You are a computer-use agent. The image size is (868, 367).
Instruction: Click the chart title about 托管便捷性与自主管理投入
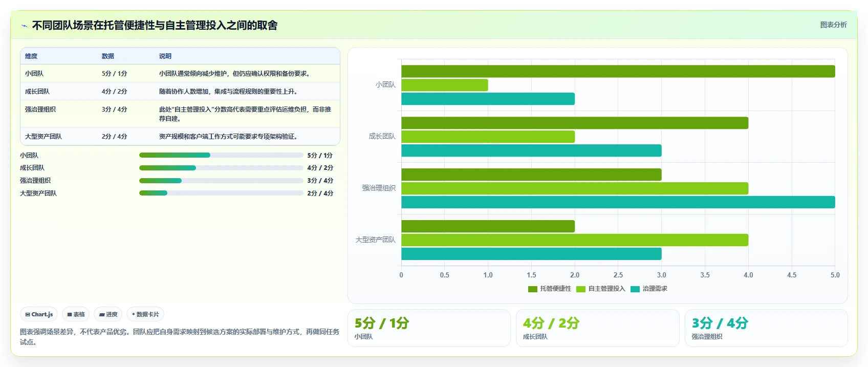(x=155, y=25)
